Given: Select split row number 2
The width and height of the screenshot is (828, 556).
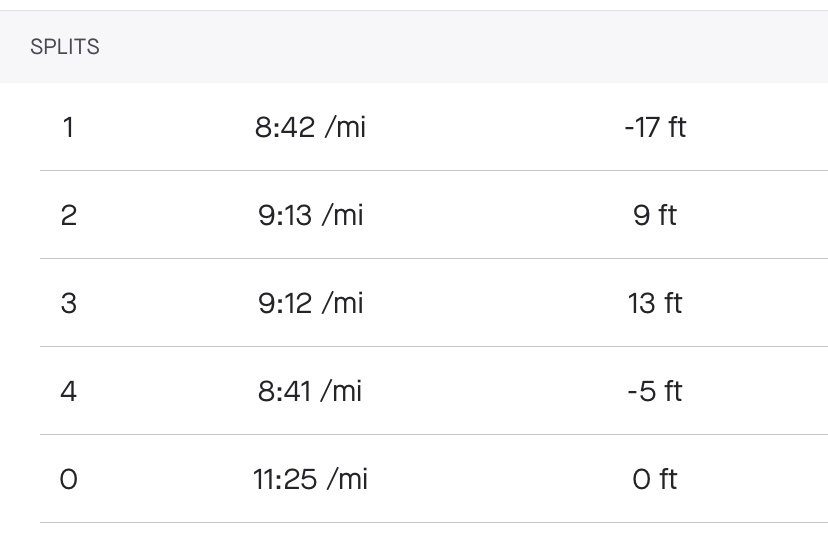Looking at the screenshot, I should pyautogui.click(x=68, y=215).
